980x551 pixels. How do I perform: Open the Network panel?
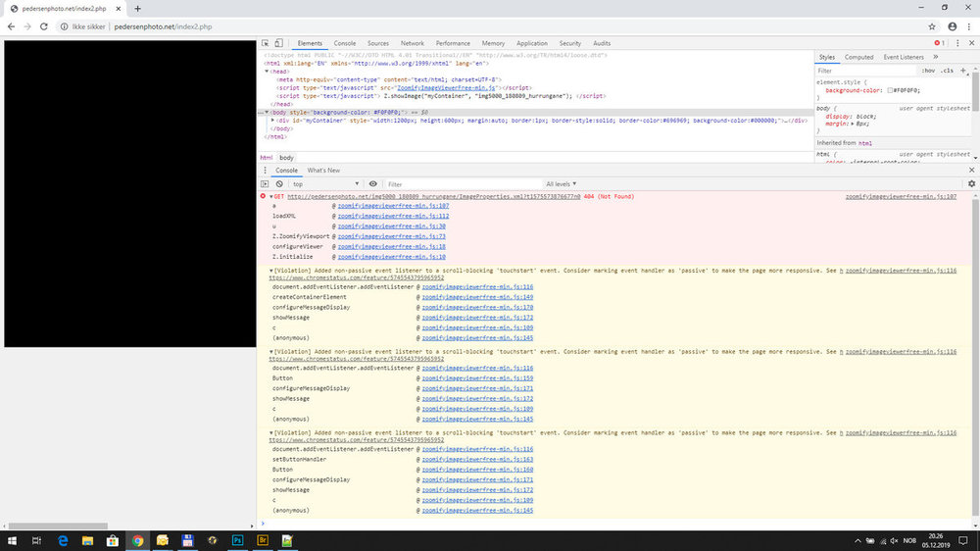[412, 43]
